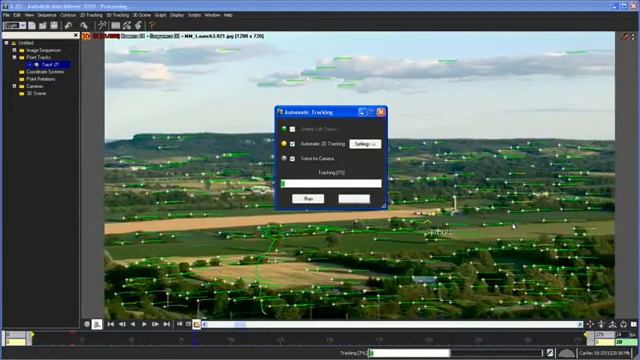Close the project tree panel with X
The image size is (640, 360).
click(76, 36)
